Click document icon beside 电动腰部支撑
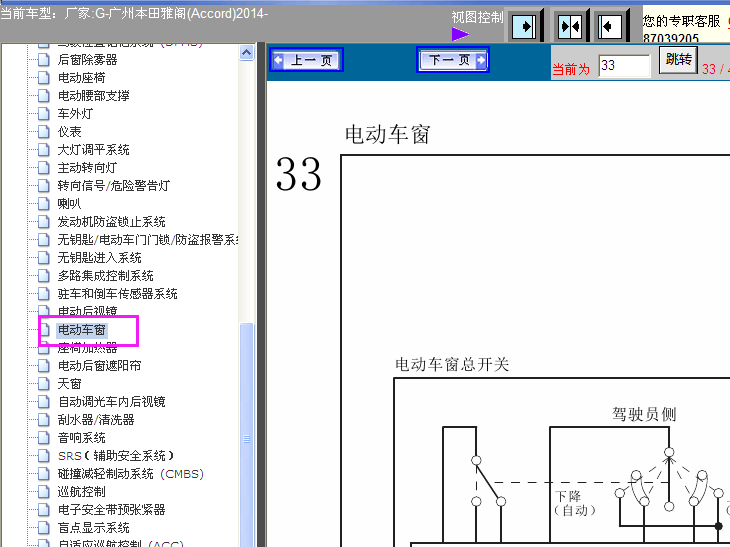Viewport: 730px width, 547px height. [x=44, y=95]
